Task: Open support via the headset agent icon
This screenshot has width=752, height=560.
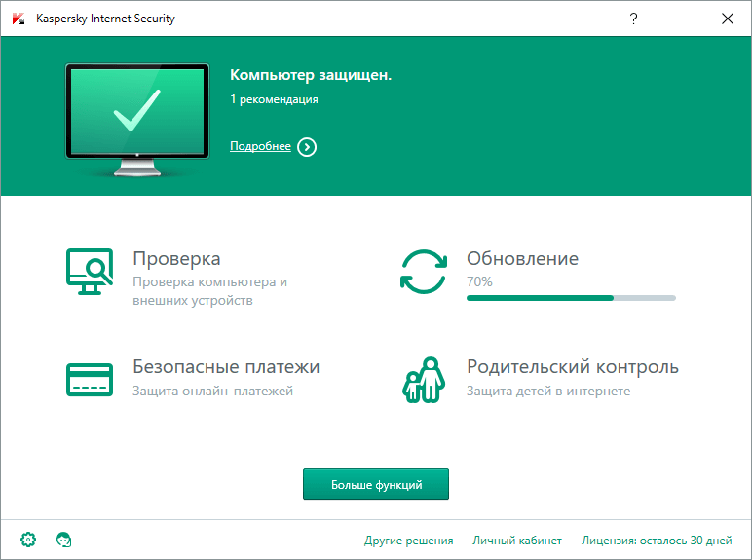Action: click(x=63, y=540)
